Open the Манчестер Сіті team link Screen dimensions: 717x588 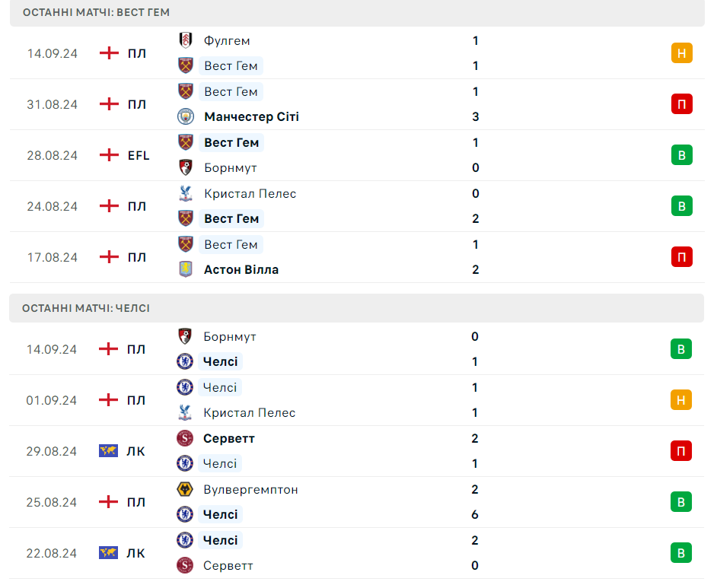coord(251,117)
